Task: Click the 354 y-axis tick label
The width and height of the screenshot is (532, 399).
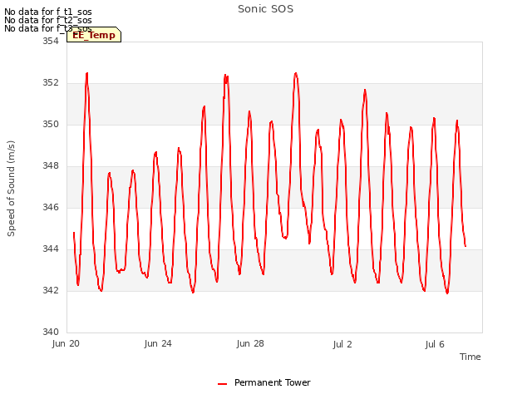Action: click(x=51, y=41)
